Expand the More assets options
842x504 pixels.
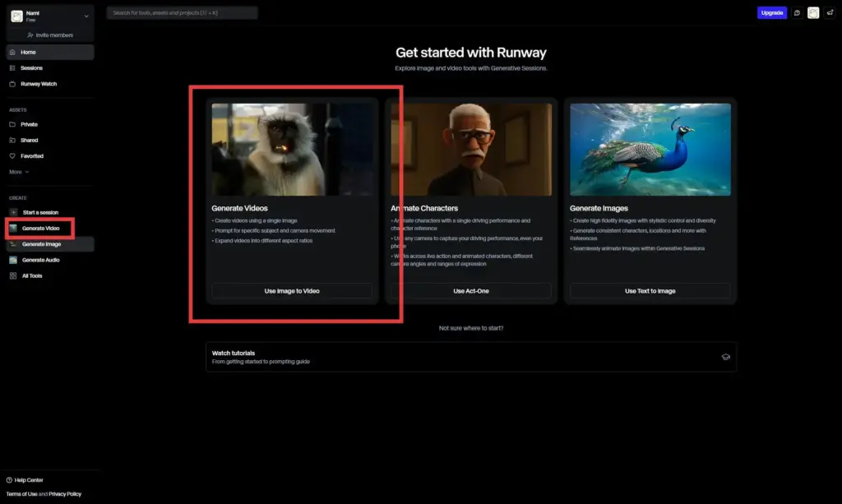19,172
